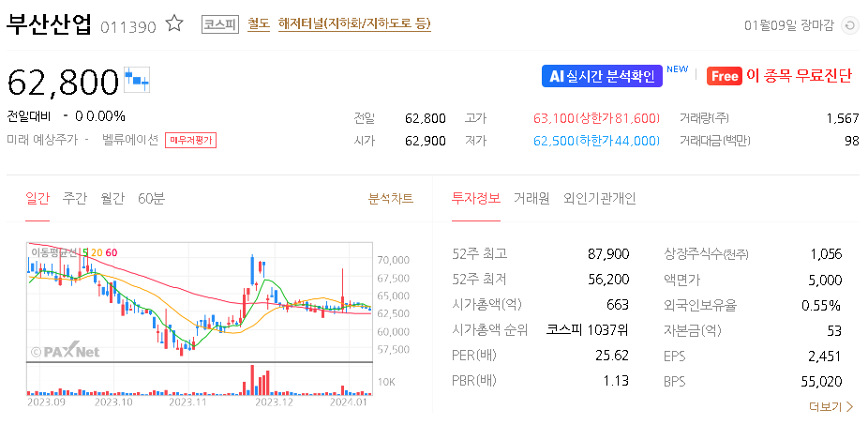Click the 미우저평가 valuation badge
Image resolution: width=868 pixels, height=425 pixels.
(x=190, y=141)
